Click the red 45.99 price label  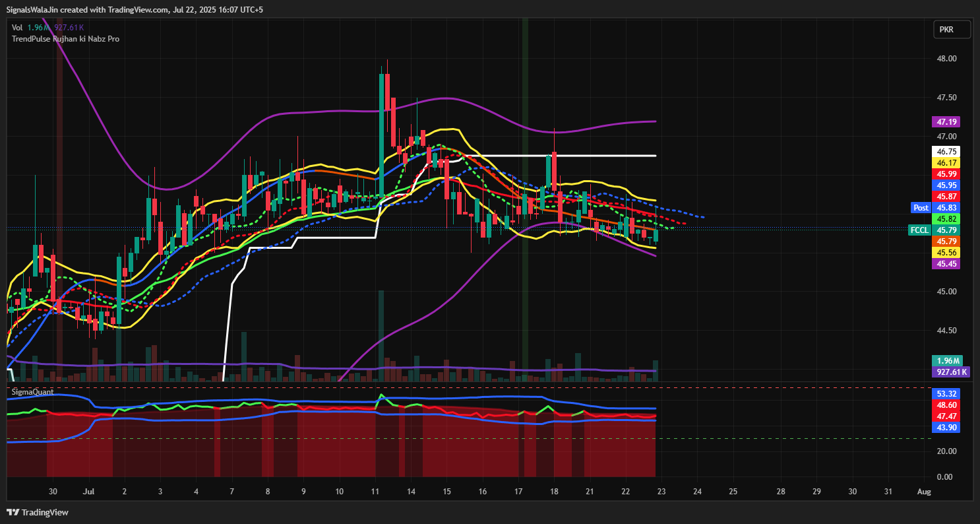coord(946,174)
